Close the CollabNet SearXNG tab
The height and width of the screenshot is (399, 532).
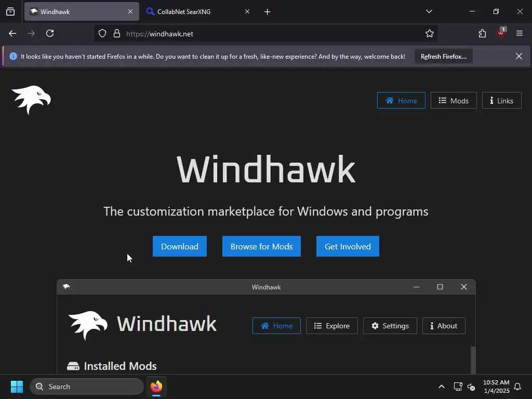pyautogui.click(x=247, y=11)
